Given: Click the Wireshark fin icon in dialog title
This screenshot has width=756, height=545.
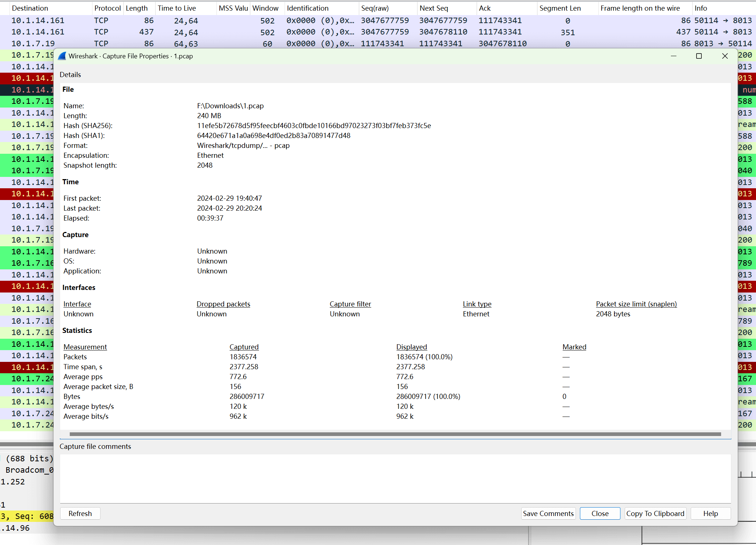Looking at the screenshot, I should pos(62,56).
